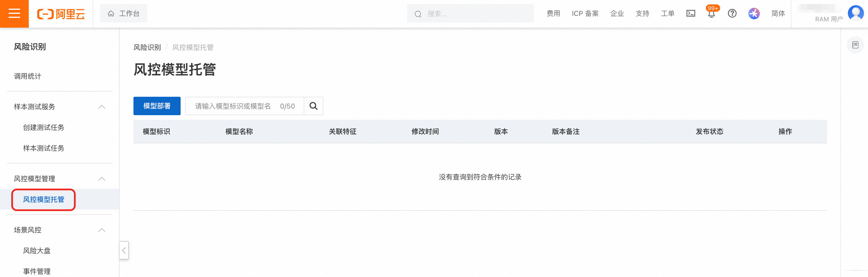Open the Cloud Shell terminal icon
Viewport: 868px width, 277px height.
[691, 14]
